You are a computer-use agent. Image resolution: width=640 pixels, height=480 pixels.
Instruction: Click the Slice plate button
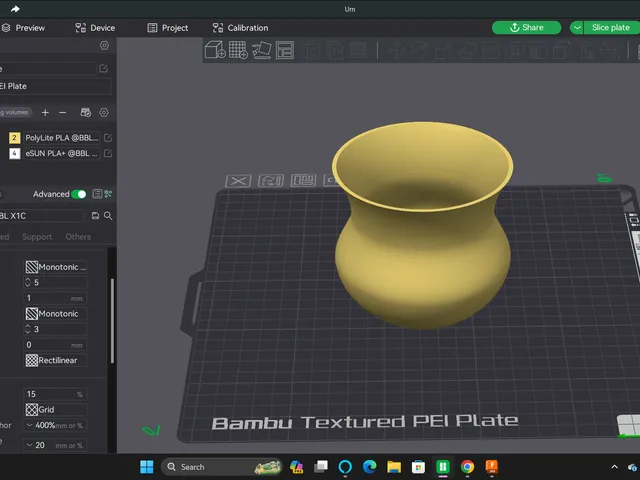click(x=611, y=28)
